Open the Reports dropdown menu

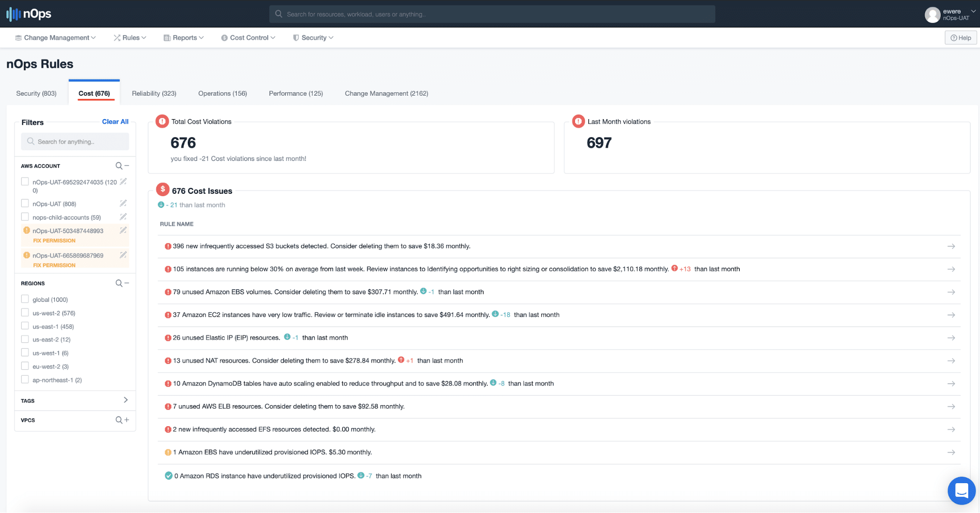point(183,38)
